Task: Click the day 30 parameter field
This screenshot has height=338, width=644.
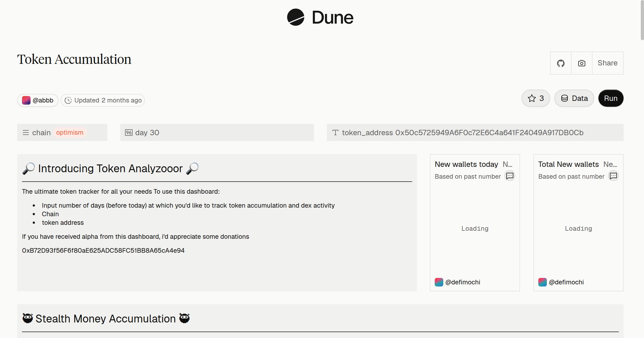Action: 217,133
